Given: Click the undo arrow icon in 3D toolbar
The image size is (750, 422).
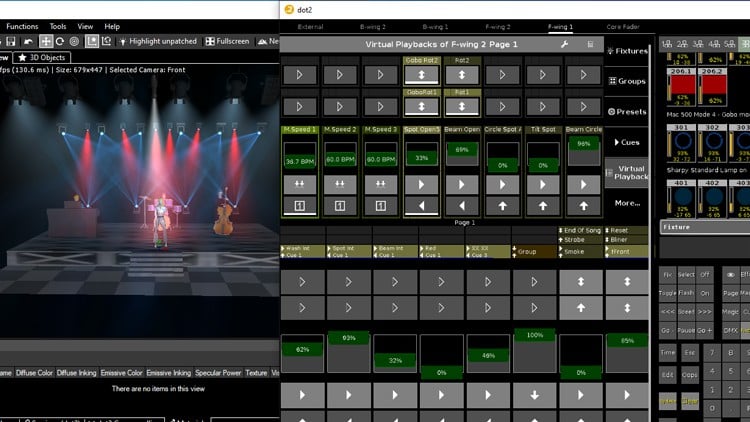Looking at the screenshot, I should [x=29, y=41].
